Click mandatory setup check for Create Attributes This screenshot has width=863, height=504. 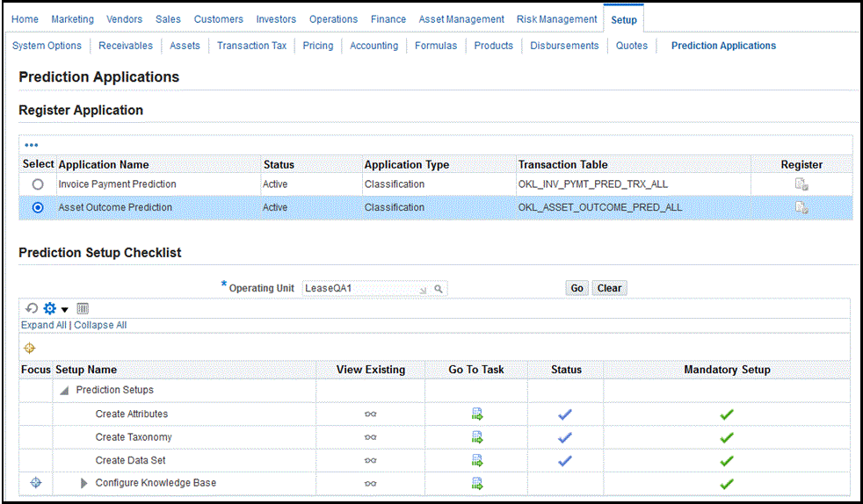[x=727, y=414]
